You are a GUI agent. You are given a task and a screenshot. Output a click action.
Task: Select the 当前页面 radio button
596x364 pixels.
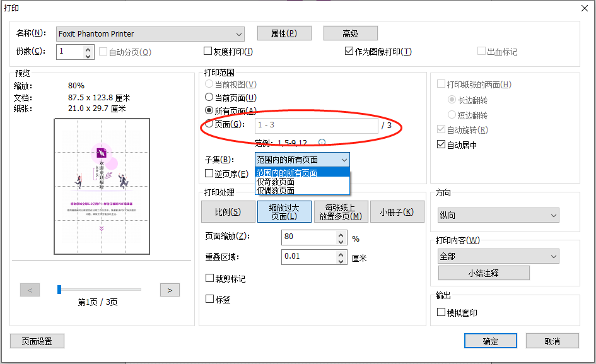(209, 97)
